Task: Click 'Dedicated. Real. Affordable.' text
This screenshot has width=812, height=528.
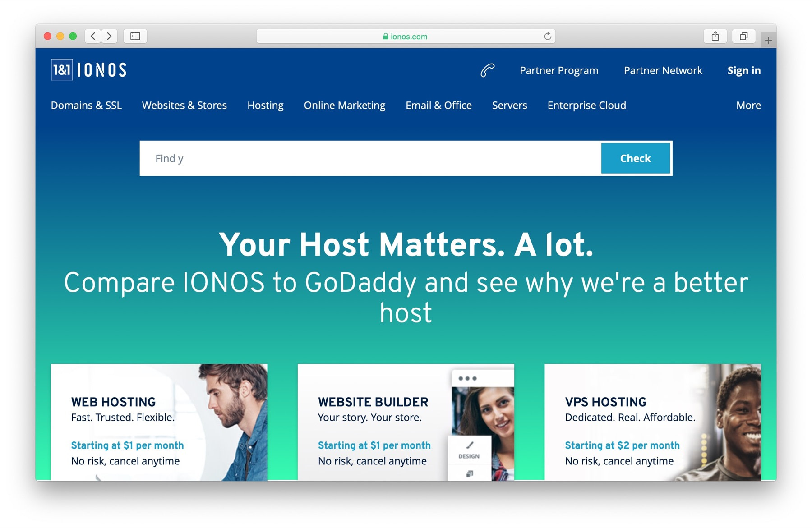Action: [x=630, y=417]
